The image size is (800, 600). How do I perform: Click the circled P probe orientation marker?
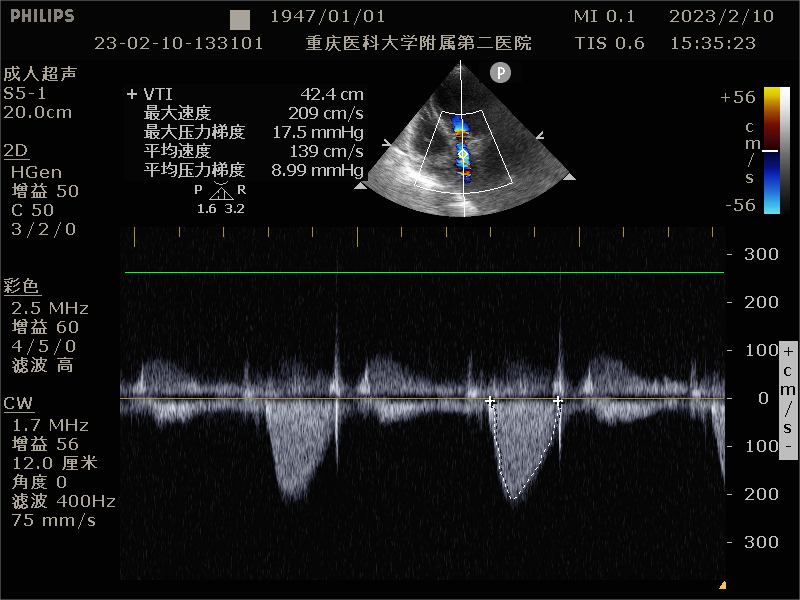[500, 72]
